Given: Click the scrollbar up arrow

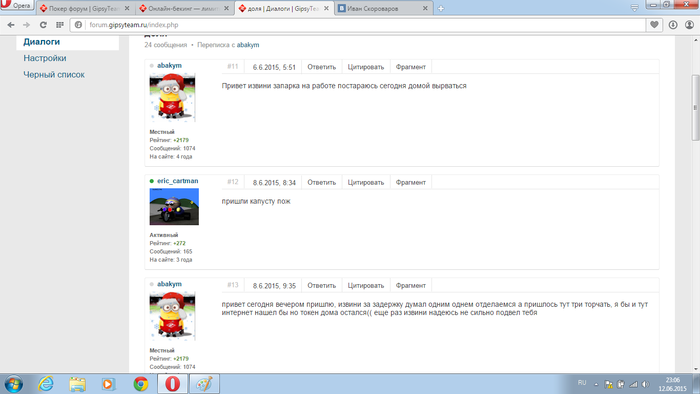Looking at the screenshot, I should coord(696,41).
